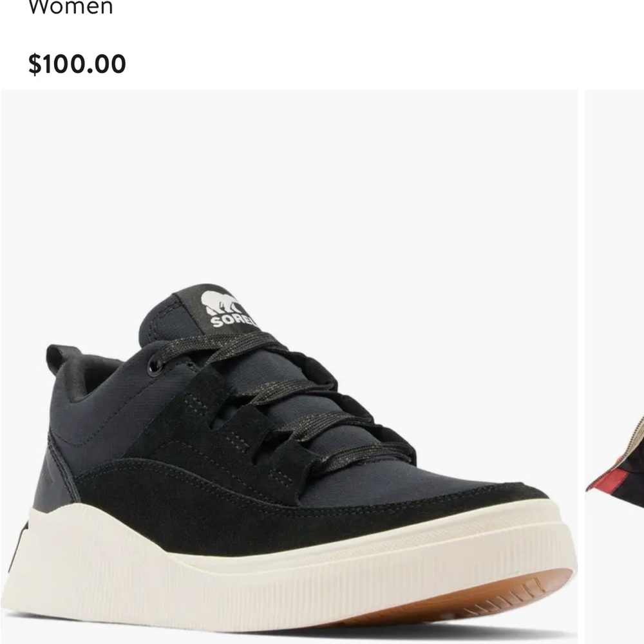Open the main black sneaker product image
The image size is (644, 644).
pyautogui.click(x=289, y=366)
